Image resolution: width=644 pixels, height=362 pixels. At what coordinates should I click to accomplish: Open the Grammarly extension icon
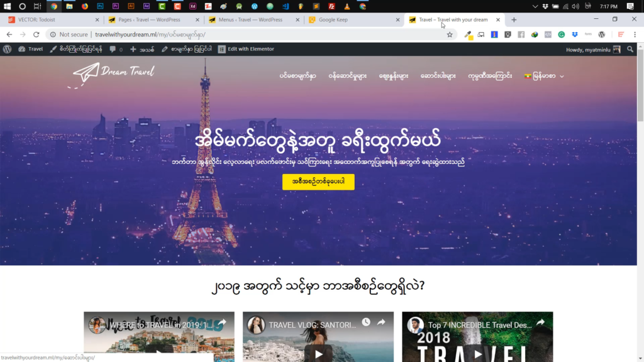(561, 35)
